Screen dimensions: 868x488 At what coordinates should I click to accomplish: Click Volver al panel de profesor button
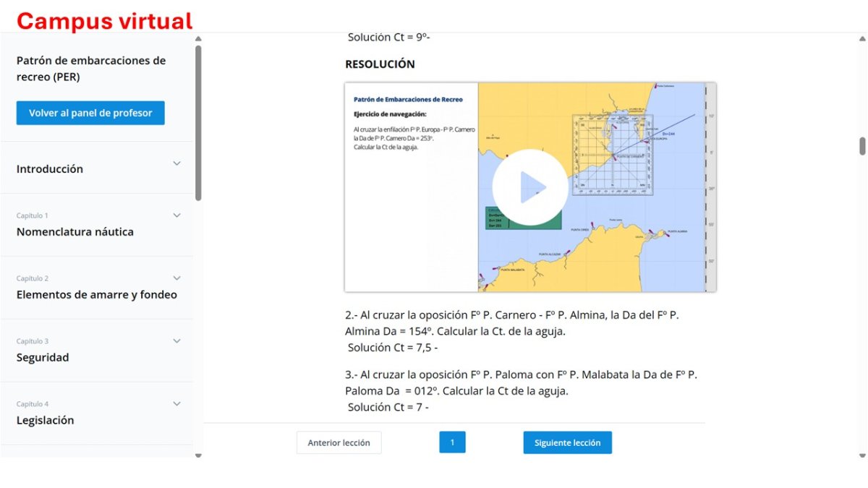(90, 113)
